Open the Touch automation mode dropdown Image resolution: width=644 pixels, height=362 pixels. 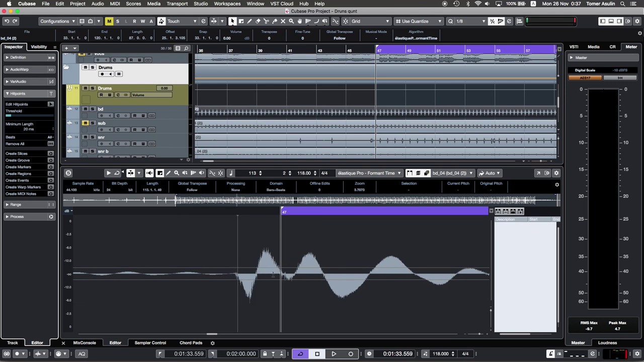tap(182, 21)
